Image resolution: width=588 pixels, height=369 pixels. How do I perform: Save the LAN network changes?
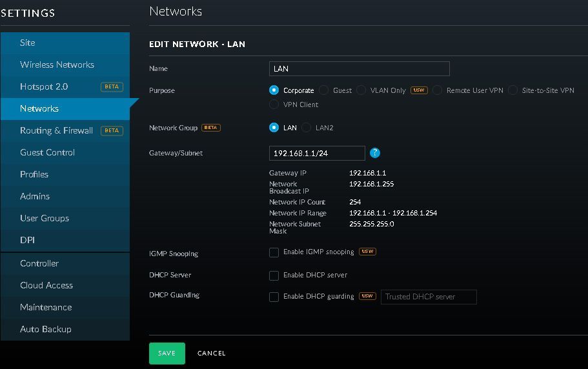pos(167,354)
